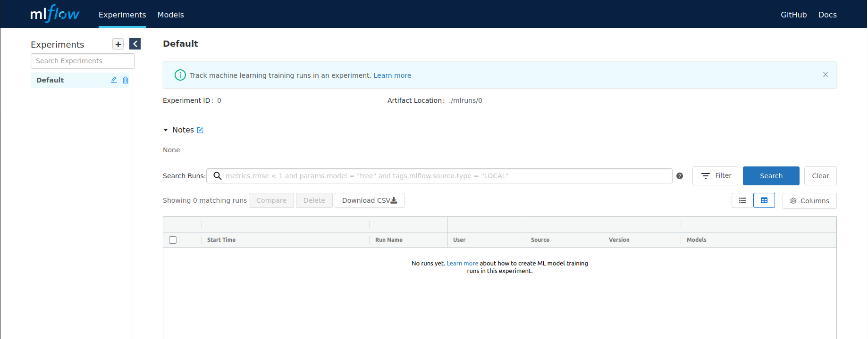The image size is (868, 339).
Task: Rename the Default experiment via pencil icon
Action: (x=114, y=80)
